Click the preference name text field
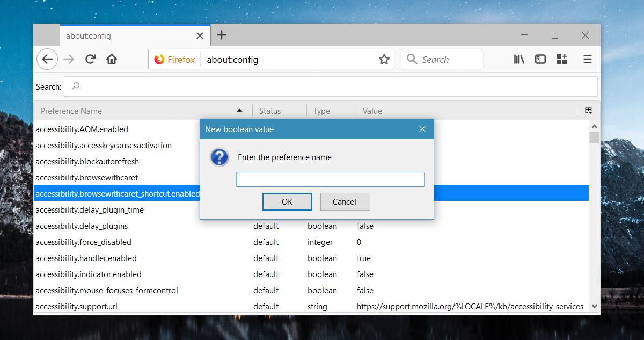 (x=330, y=179)
